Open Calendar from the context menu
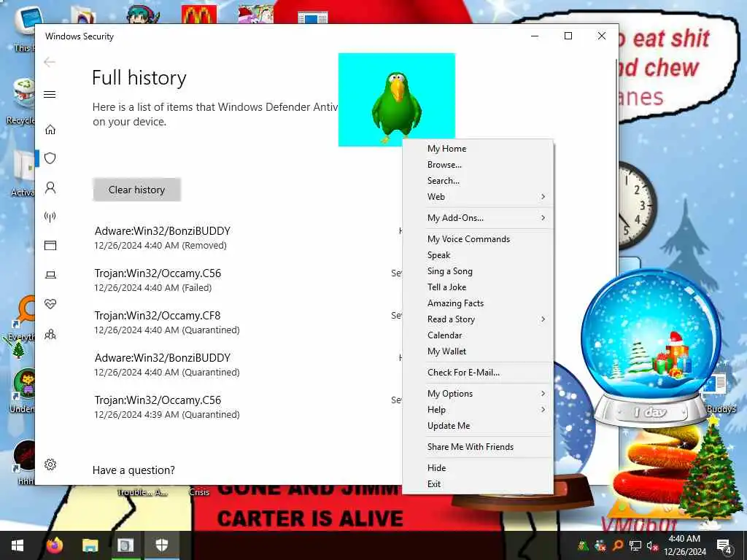The height and width of the screenshot is (560, 747). click(478, 335)
